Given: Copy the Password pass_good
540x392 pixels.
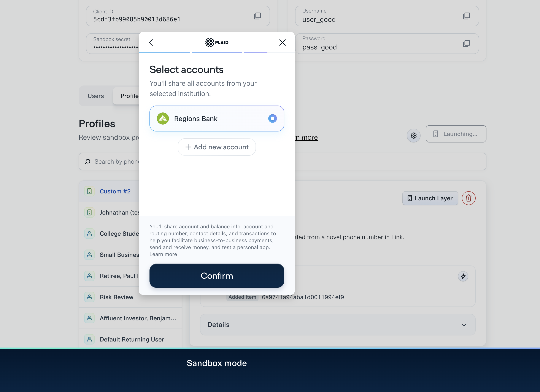Looking at the screenshot, I should [466, 44].
